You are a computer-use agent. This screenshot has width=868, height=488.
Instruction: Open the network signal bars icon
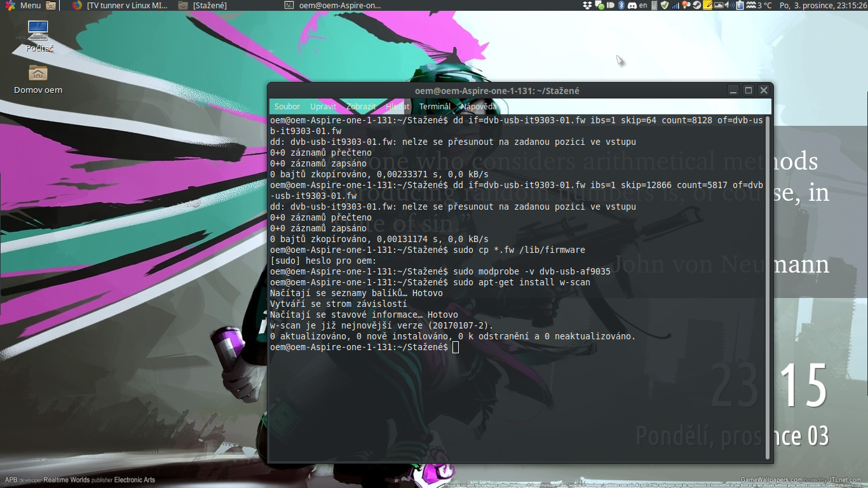click(675, 5)
